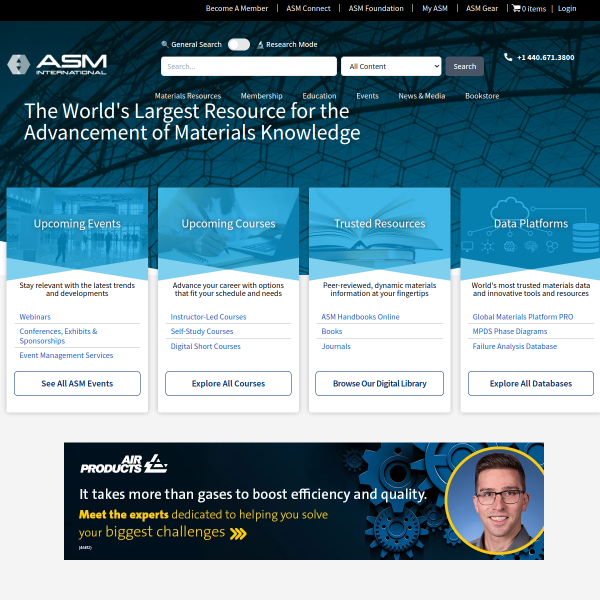
Task: Click the shopping cart icon
Action: coord(516,8)
